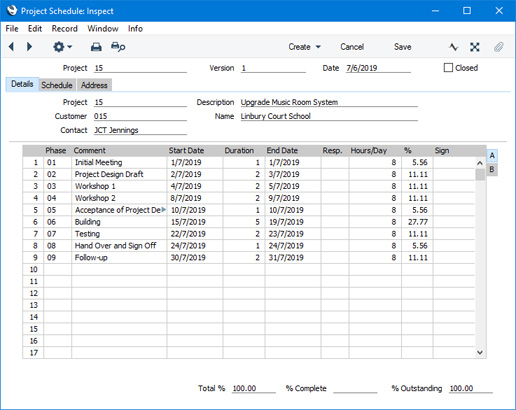Open the gear operations menu

pos(62,47)
